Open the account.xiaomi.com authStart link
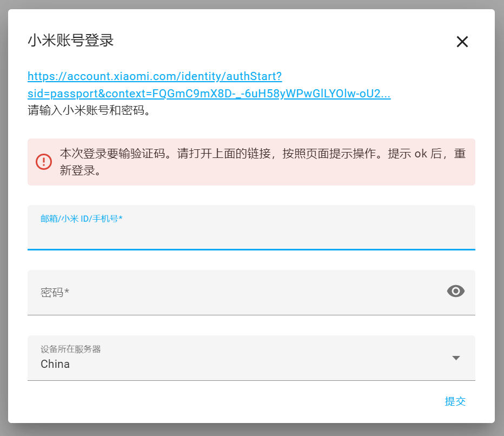 209,85
